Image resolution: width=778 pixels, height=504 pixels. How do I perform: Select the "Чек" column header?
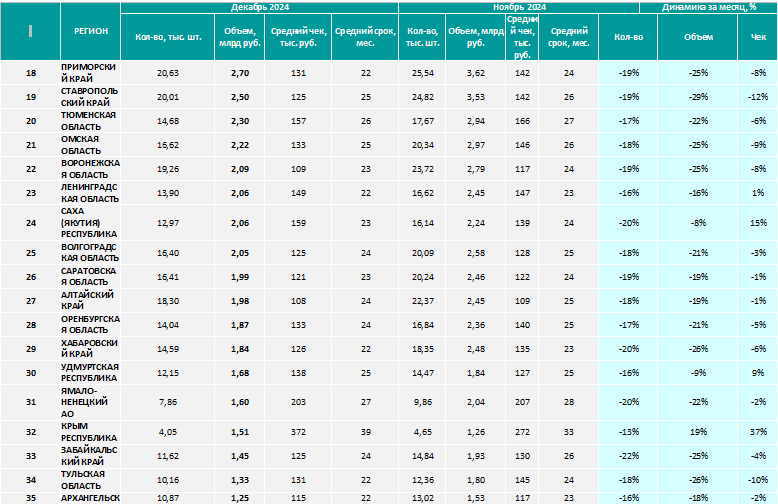(x=758, y=37)
